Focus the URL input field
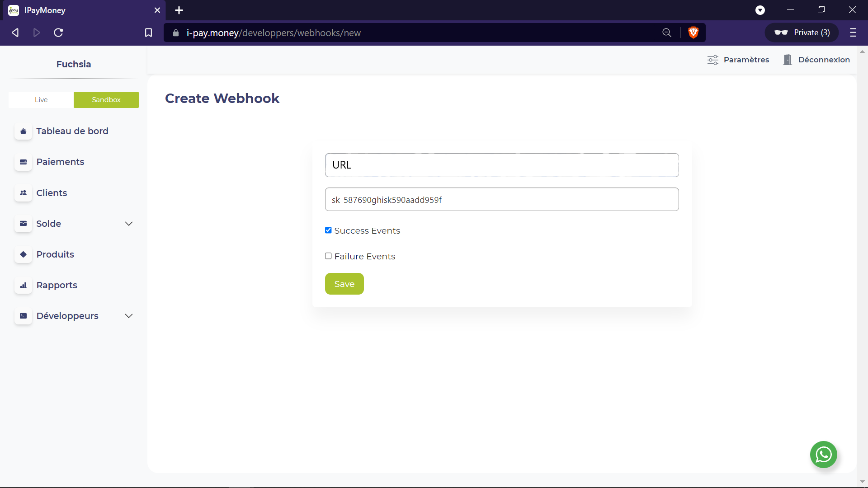The image size is (868, 488). [502, 165]
